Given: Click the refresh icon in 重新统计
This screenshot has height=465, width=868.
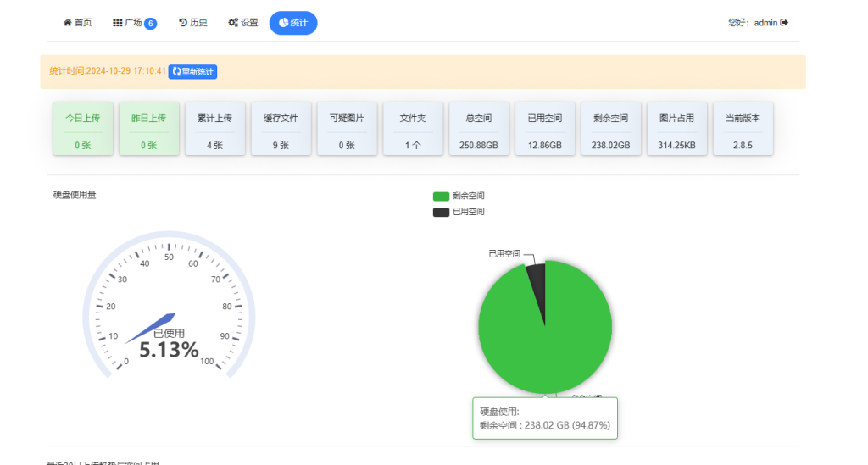Looking at the screenshot, I should (176, 71).
